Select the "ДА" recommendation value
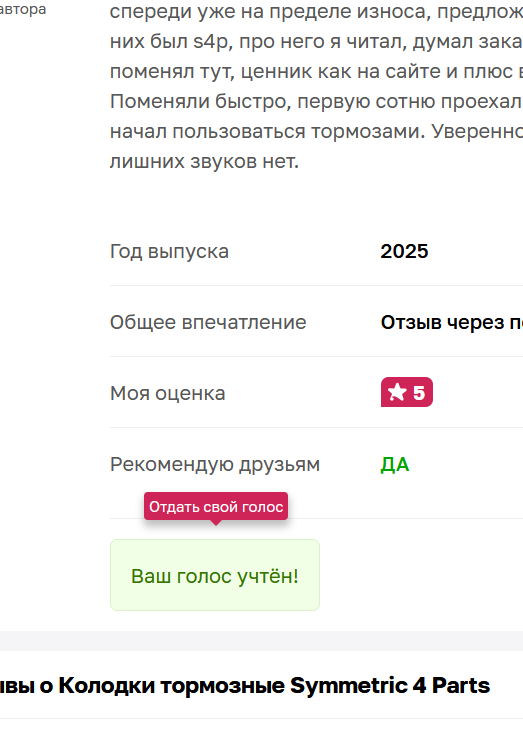 click(395, 464)
